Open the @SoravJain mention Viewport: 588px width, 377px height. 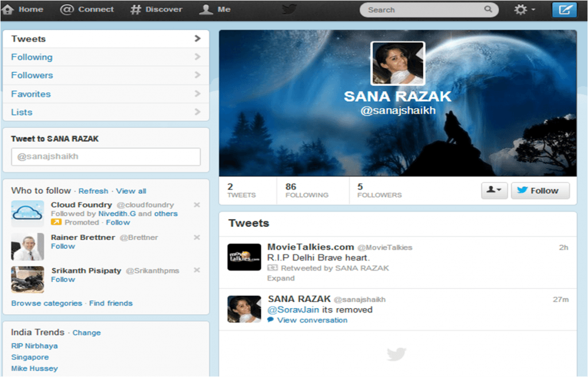[293, 310]
